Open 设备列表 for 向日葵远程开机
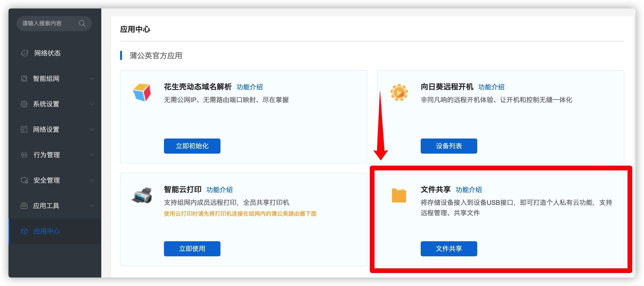Screen dimensions: 644x286 [448, 146]
